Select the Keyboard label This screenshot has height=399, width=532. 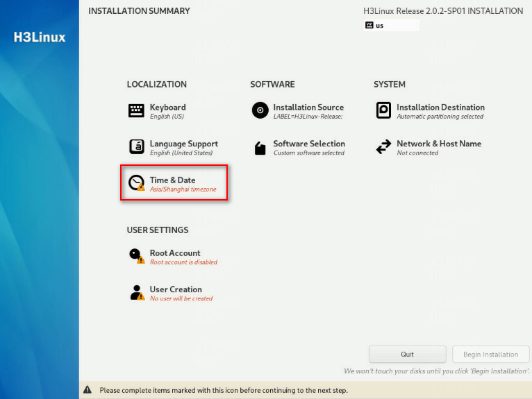(x=168, y=107)
